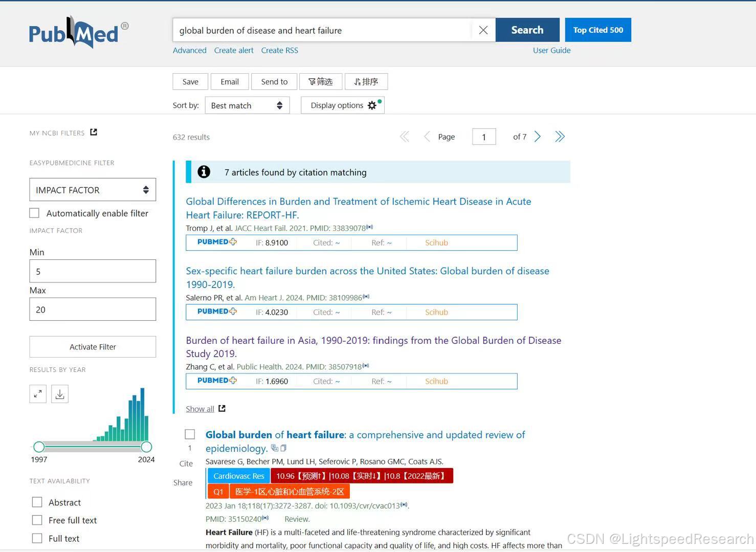Check the Full text filter
Image resolution: width=756 pixels, height=552 pixels.
(37, 538)
